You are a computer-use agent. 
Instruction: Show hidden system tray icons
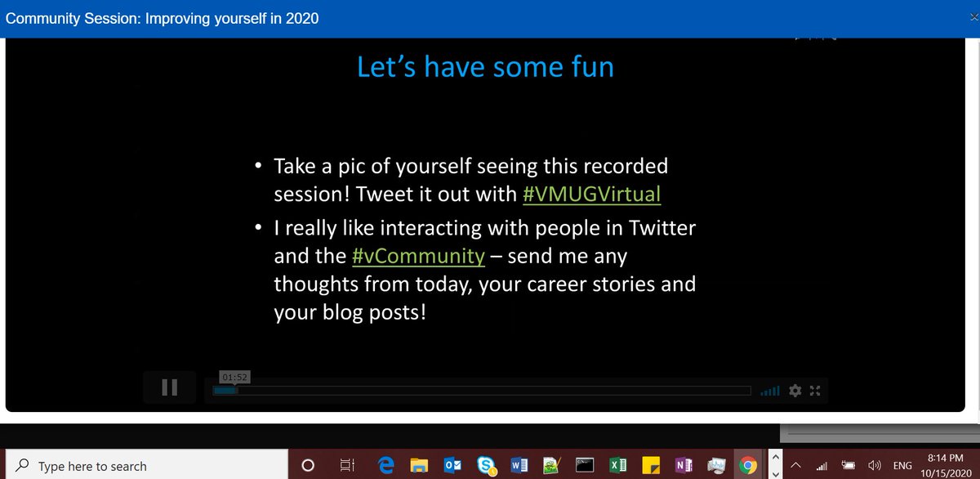795,466
